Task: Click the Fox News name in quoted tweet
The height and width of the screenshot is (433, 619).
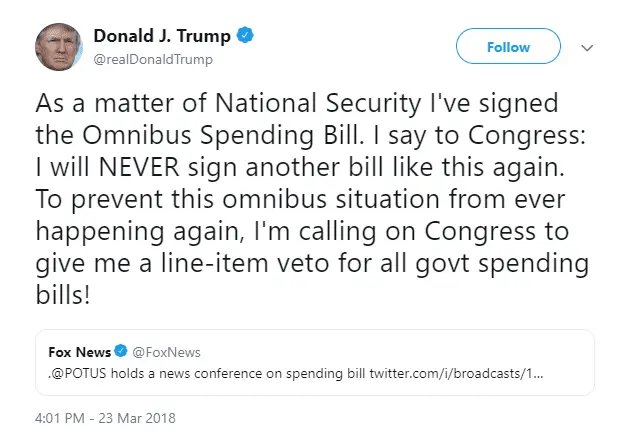Action: click(79, 352)
